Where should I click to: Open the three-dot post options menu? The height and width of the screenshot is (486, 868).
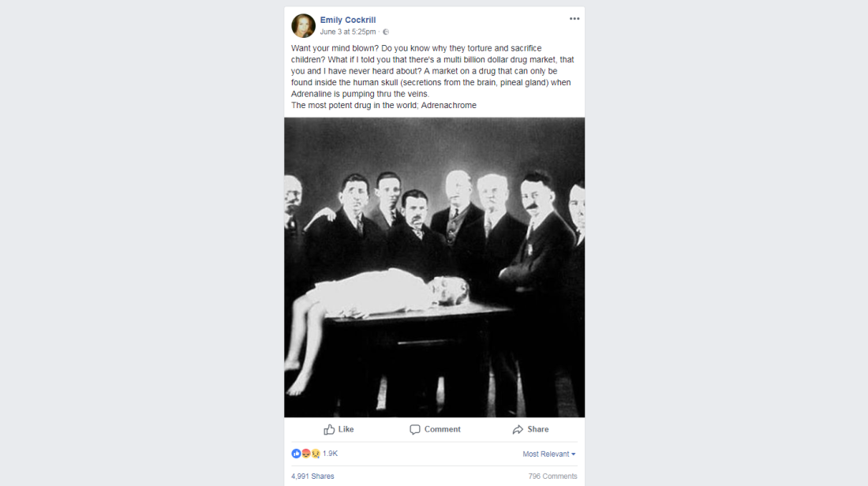point(574,19)
